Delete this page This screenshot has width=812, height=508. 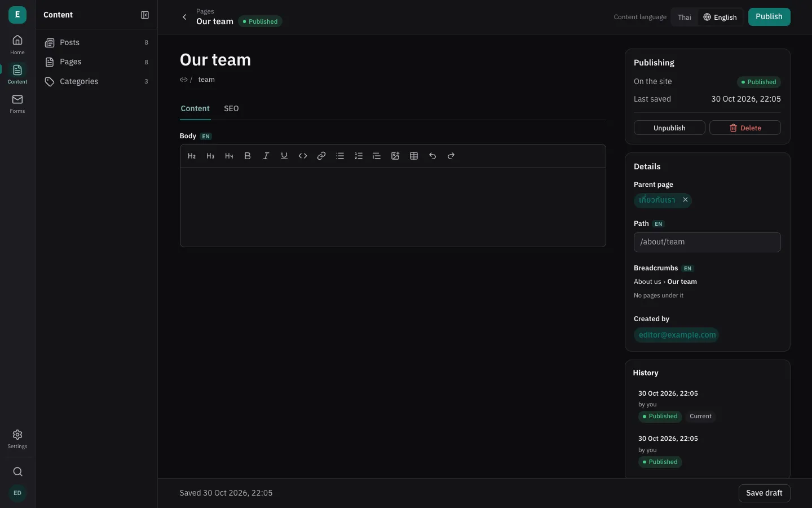tap(745, 128)
